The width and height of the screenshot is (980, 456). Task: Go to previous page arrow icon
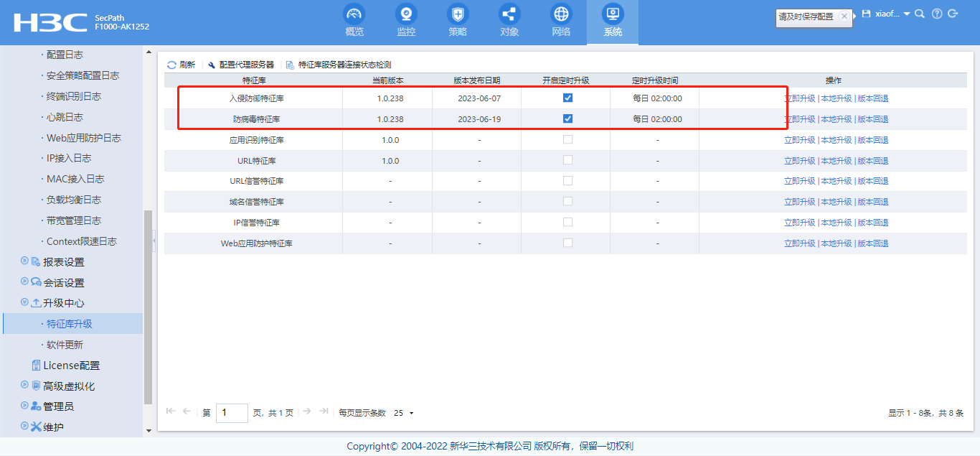pyautogui.click(x=187, y=411)
